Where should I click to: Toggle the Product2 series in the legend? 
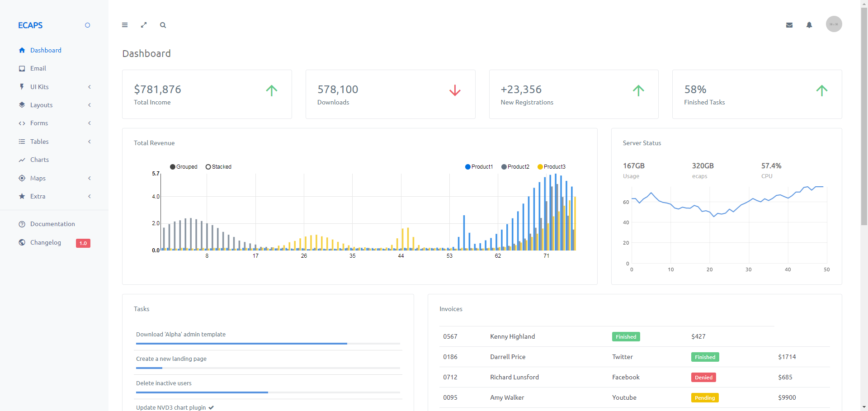[515, 166]
